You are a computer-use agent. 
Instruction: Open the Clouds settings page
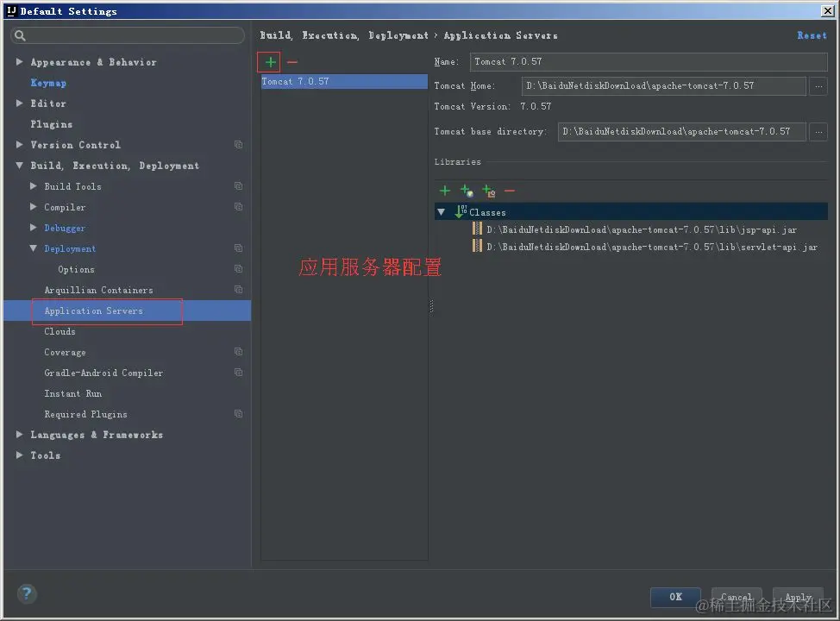point(60,332)
